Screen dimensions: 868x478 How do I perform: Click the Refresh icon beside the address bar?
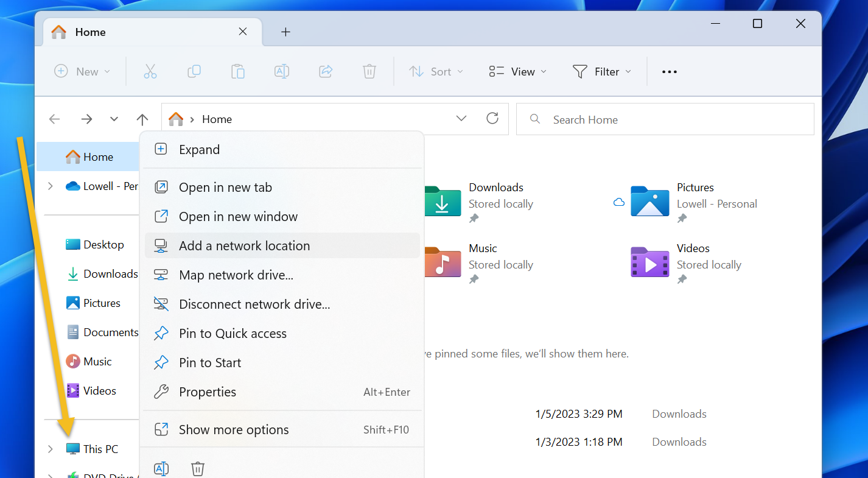492,119
